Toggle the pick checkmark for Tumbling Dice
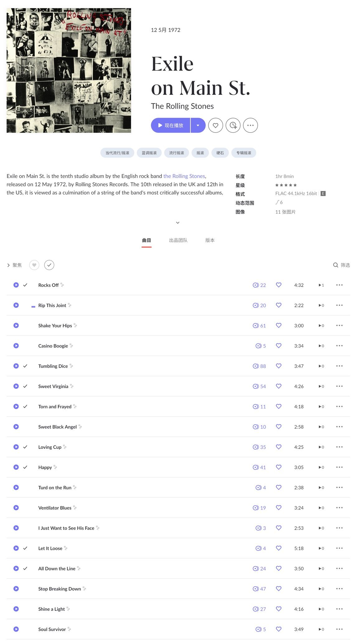This screenshot has height=644, width=356. click(x=25, y=366)
